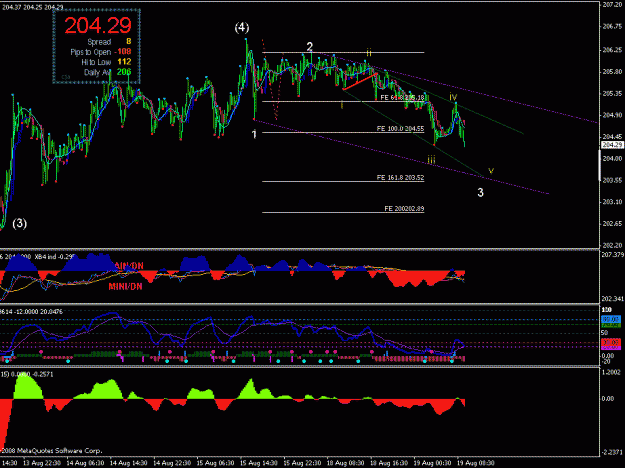Click the 203.55 price axis label
The height and width of the screenshot is (468, 625).
[613, 180]
